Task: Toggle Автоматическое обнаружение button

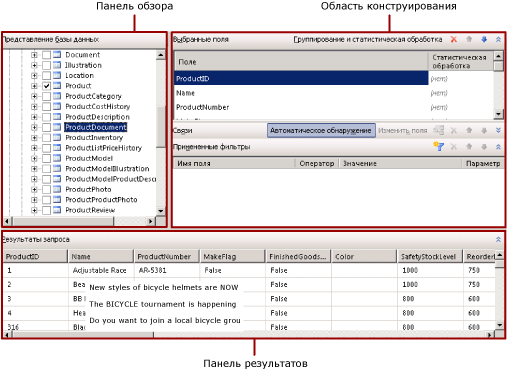Action: (x=321, y=130)
